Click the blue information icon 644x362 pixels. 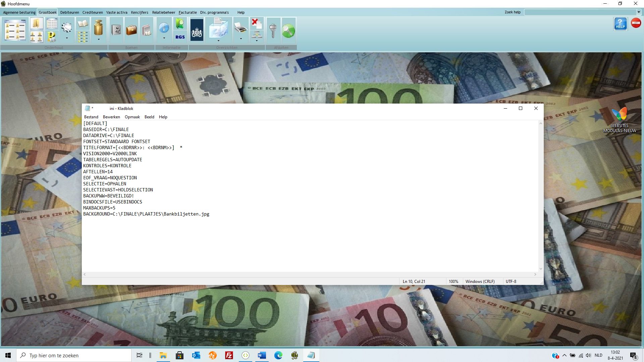164,28
